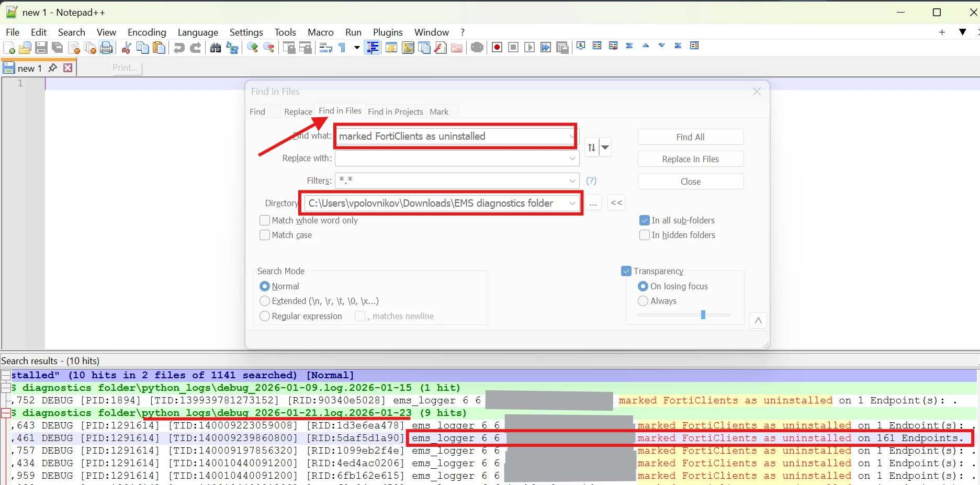Browse for directory with the ellipsis button
This screenshot has height=485, width=980.
pyautogui.click(x=593, y=203)
